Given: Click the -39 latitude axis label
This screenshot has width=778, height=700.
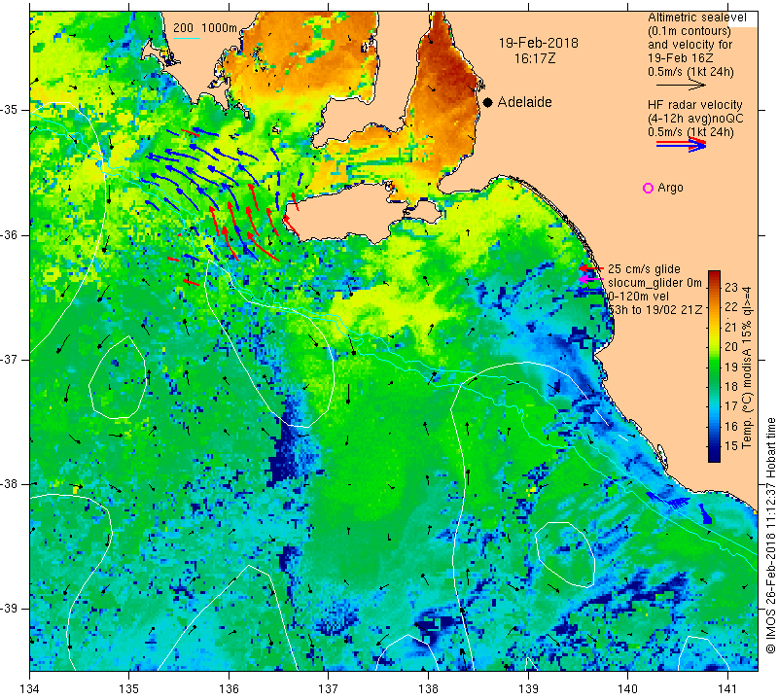Looking at the screenshot, I should pos(10,609).
